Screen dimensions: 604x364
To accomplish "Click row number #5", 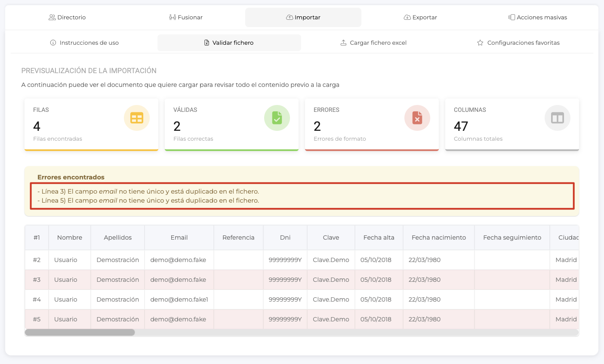I will (x=37, y=319).
